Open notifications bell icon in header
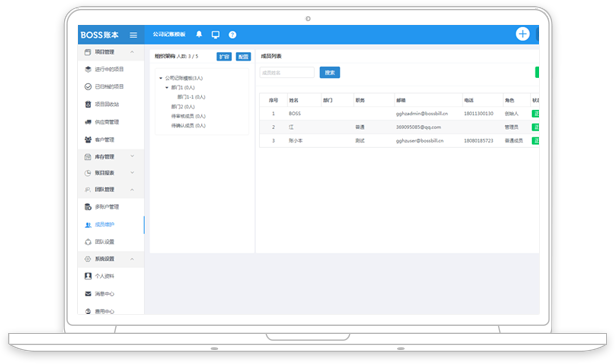615x364 pixels. click(x=199, y=34)
